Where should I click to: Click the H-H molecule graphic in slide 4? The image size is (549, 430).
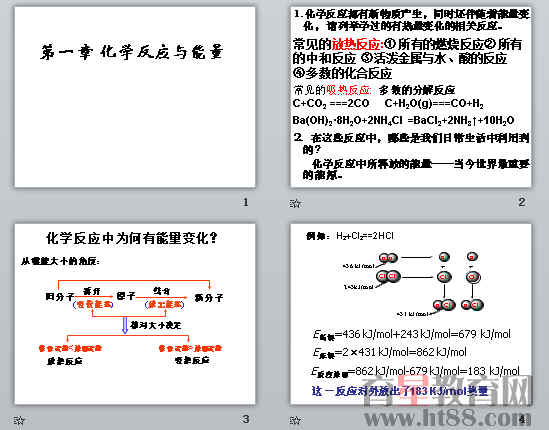(388, 258)
